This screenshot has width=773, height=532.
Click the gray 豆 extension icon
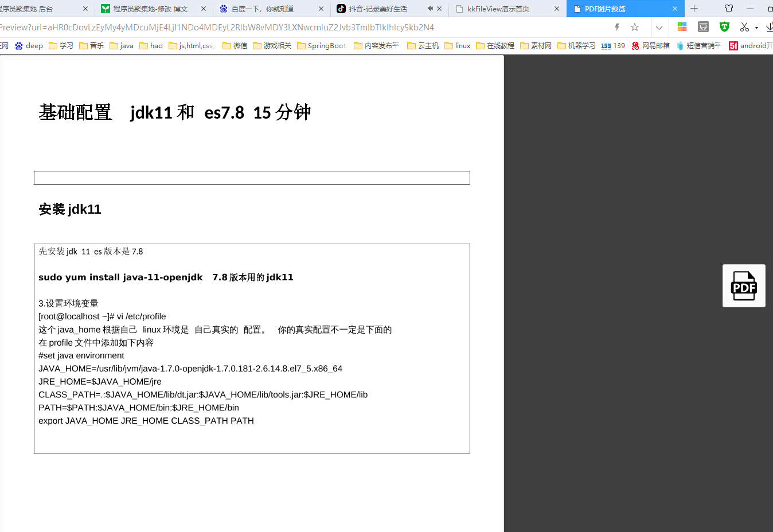coord(703,27)
